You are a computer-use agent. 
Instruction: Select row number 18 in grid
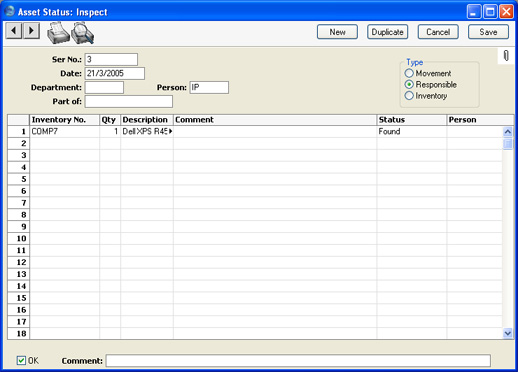click(19, 333)
